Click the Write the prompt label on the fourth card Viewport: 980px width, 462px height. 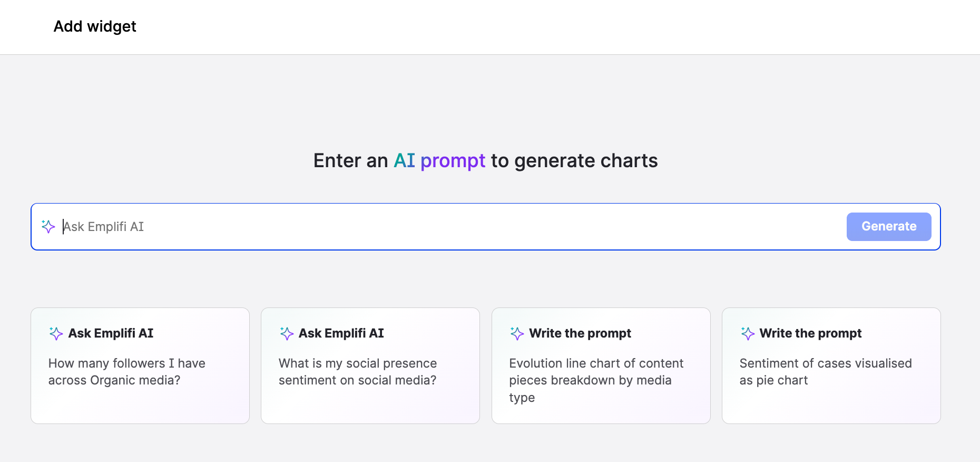pos(810,333)
